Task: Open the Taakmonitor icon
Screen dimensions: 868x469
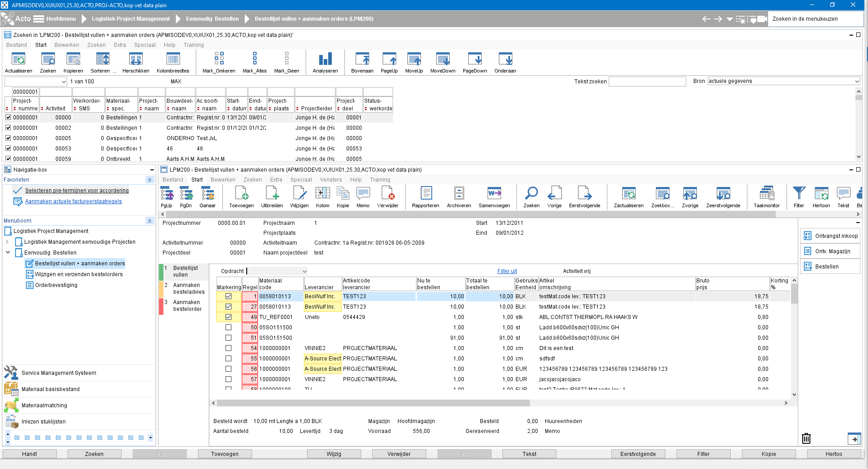Action: pos(766,194)
